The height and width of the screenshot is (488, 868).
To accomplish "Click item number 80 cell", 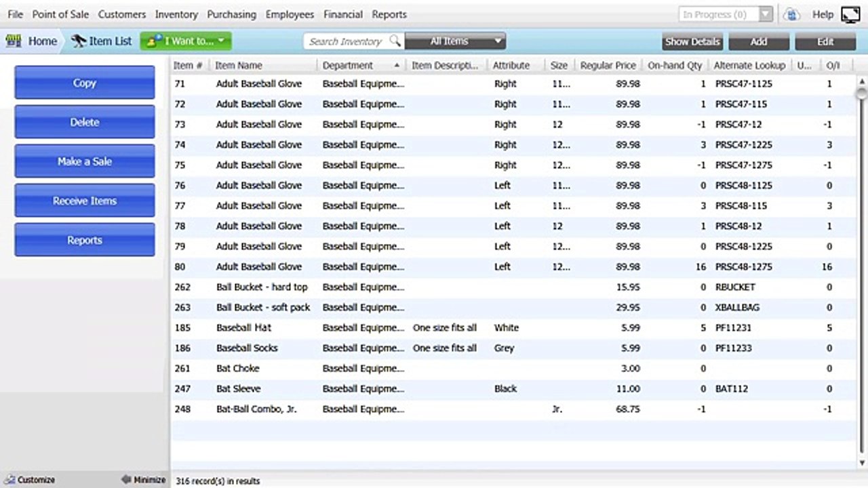I will pyautogui.click(x=180, y=267).
